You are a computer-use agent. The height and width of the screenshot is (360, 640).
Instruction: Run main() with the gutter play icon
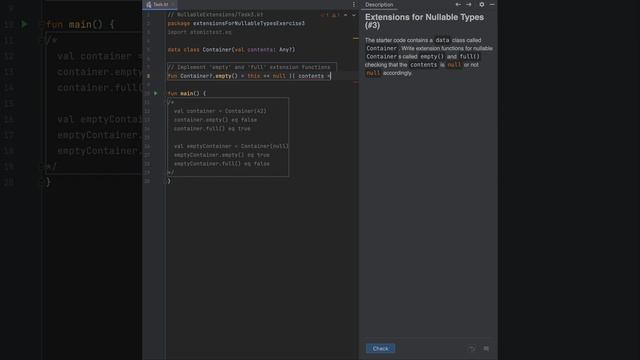tap(156, 93)
